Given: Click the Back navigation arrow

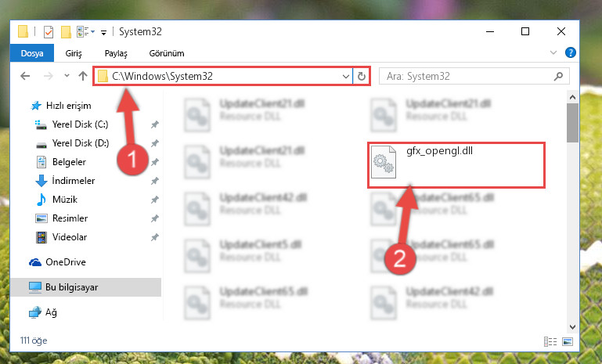Looking at the screenshot, I should point(25,76).
